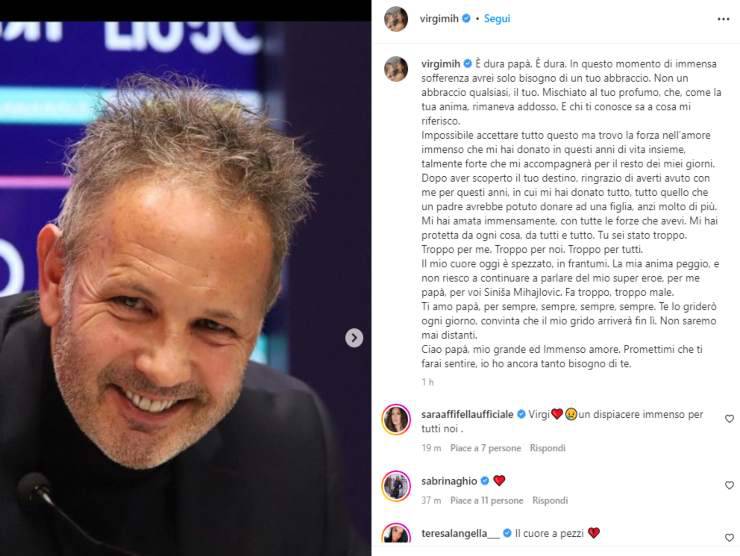Open teresalangella___ username link
Screen dimensions: 740x556
460,533
